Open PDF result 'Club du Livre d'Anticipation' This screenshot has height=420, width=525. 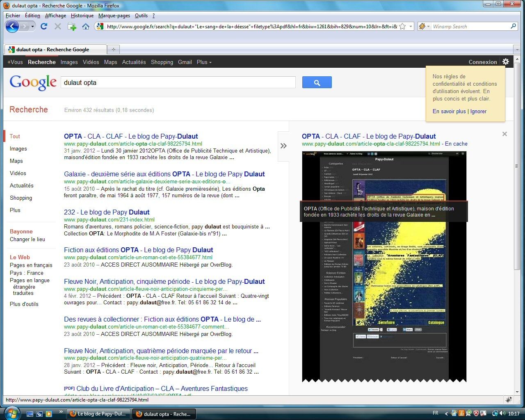tap(162, 388)
